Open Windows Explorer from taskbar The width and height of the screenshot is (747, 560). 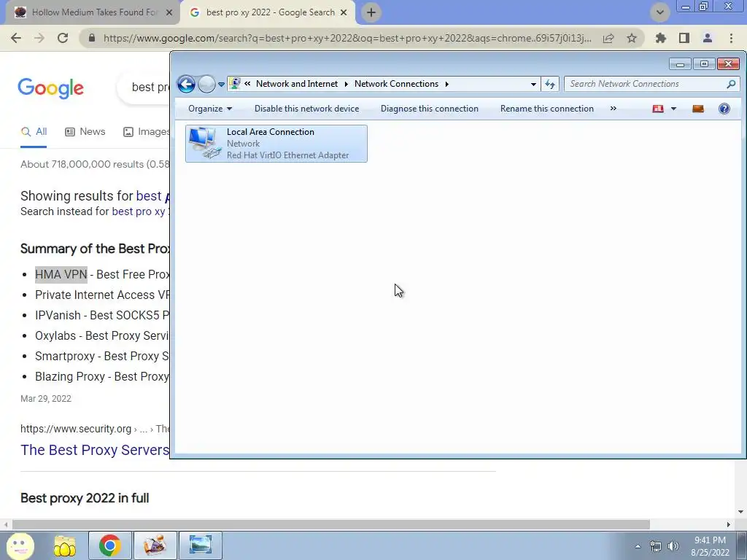65,545
